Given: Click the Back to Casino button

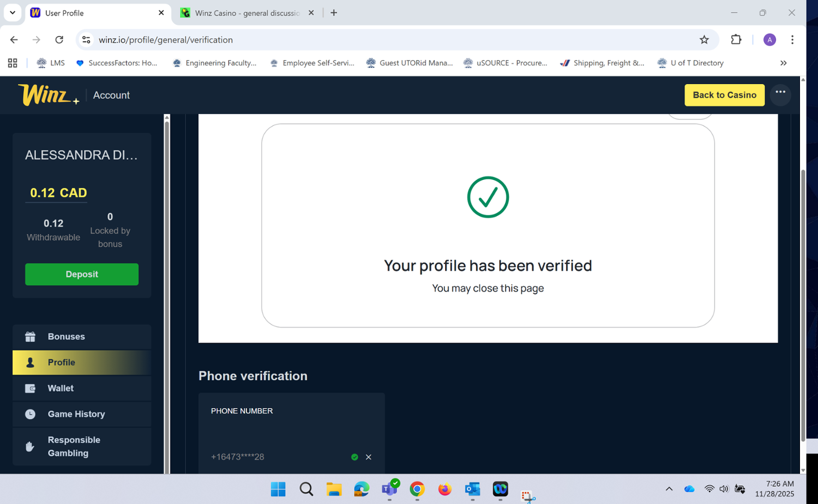Looking at the screenshot, I should click(x=724, y=95).
